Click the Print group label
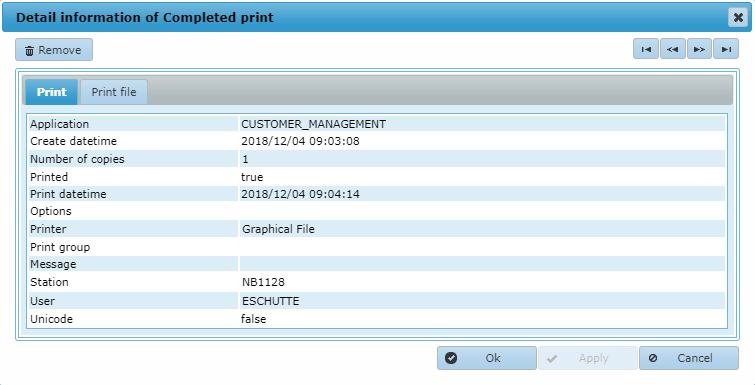The image size is (755, 385). tap(60, 247)
